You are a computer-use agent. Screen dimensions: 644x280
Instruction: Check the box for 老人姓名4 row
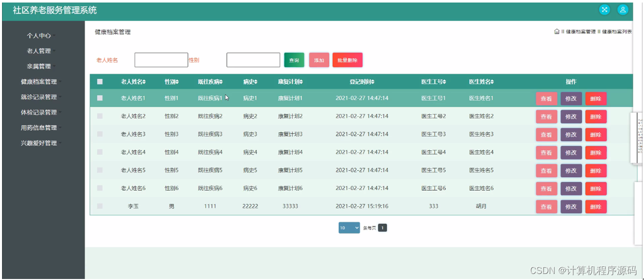100,152
